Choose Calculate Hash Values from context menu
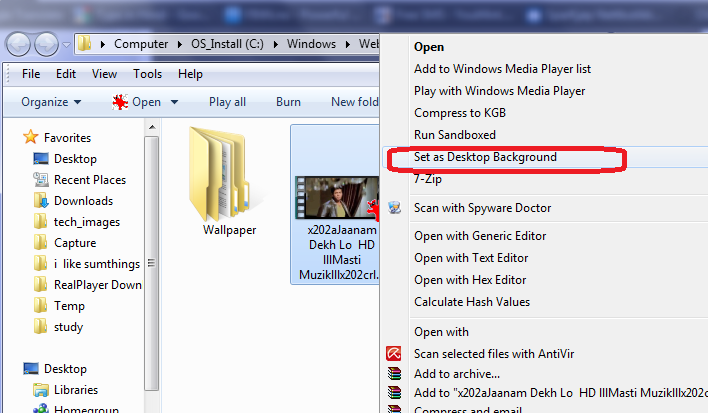The height and width of the screenshot is (413, 708). tap(472, 302)
